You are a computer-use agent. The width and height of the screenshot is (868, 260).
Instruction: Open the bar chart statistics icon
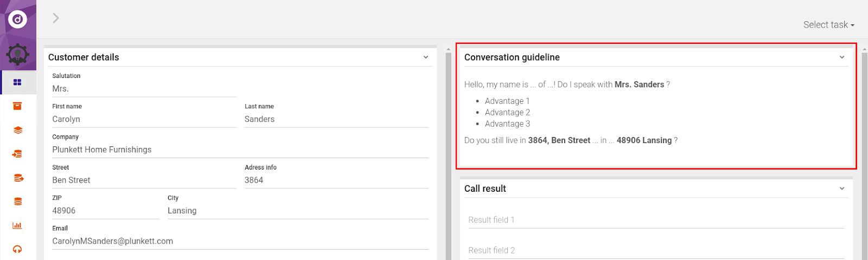[17, 225]
